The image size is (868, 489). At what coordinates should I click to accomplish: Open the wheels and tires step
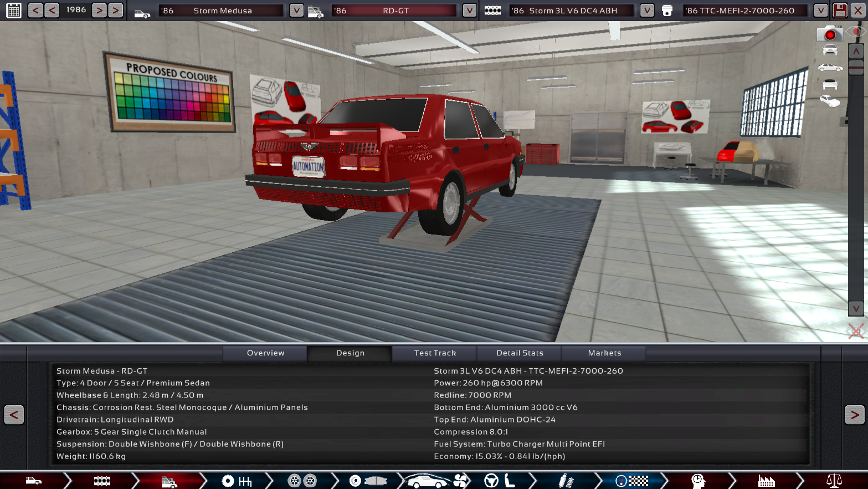point(302,481)
